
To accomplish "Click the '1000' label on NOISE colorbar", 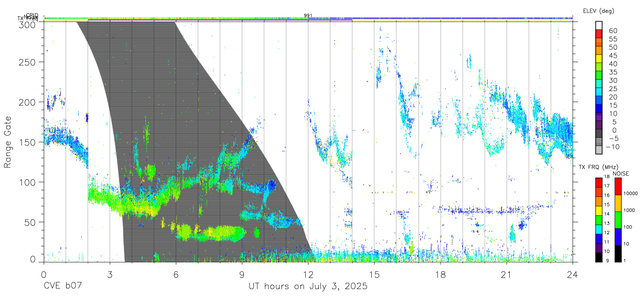I will point(629,210).
